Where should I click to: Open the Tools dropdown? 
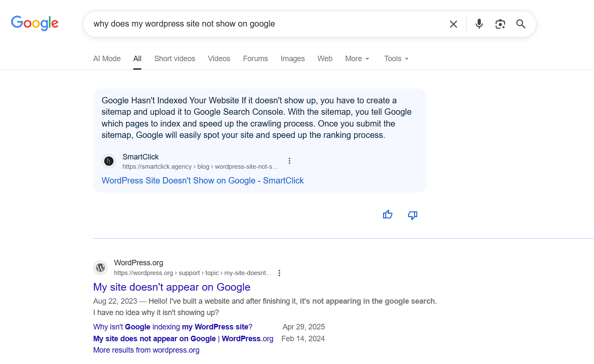pyautogui.click(x=395, y=59)
